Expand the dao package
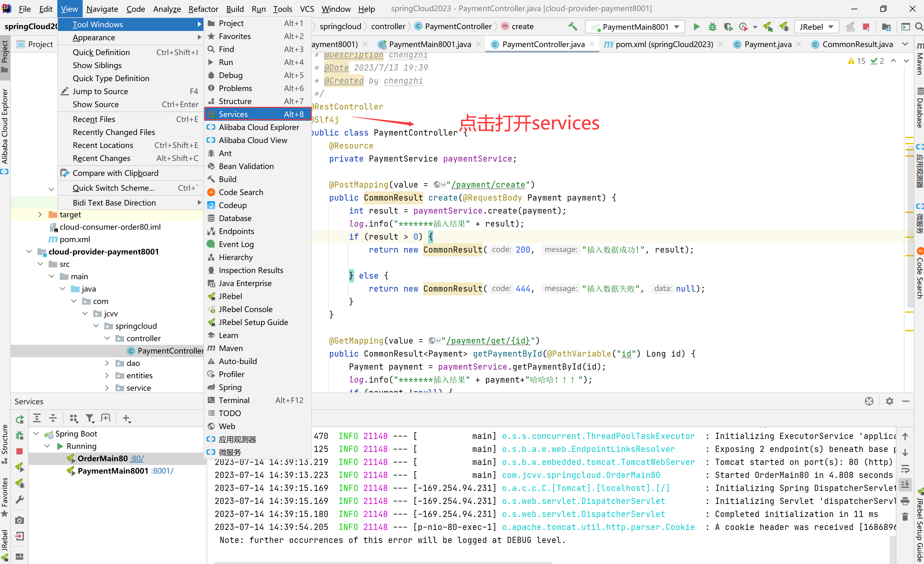 coord(107,363)
